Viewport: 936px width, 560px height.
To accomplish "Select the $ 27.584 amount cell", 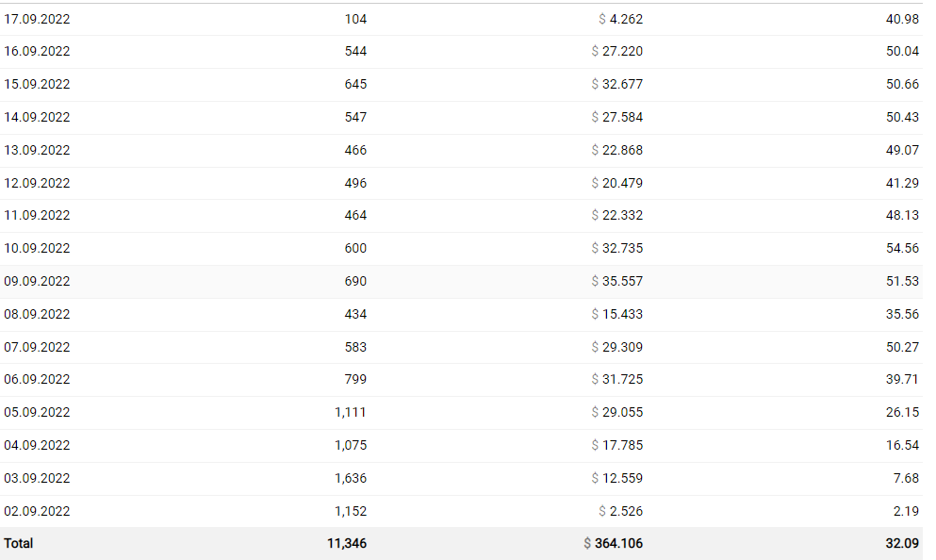I will (617, 117).
